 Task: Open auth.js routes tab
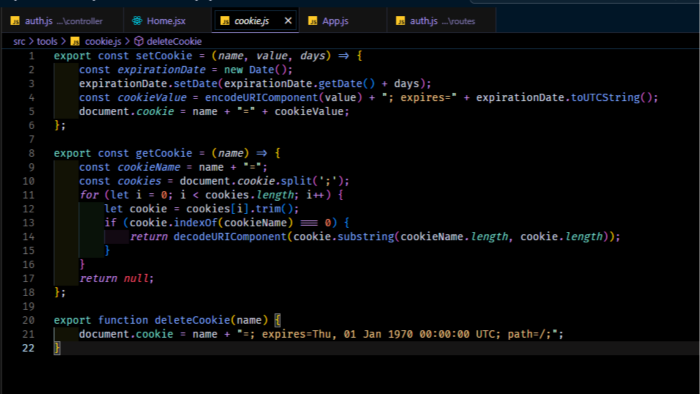pyautogui.click(x=442, y=21)
